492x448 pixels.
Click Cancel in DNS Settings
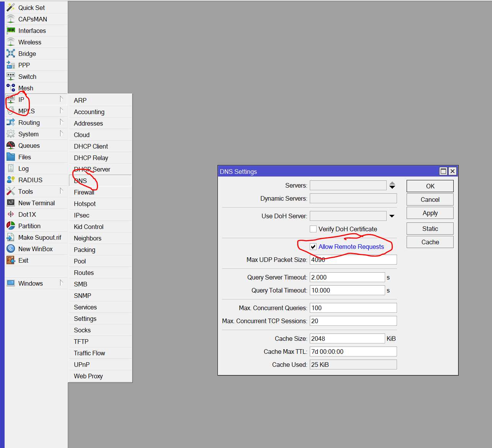point(430,199)
